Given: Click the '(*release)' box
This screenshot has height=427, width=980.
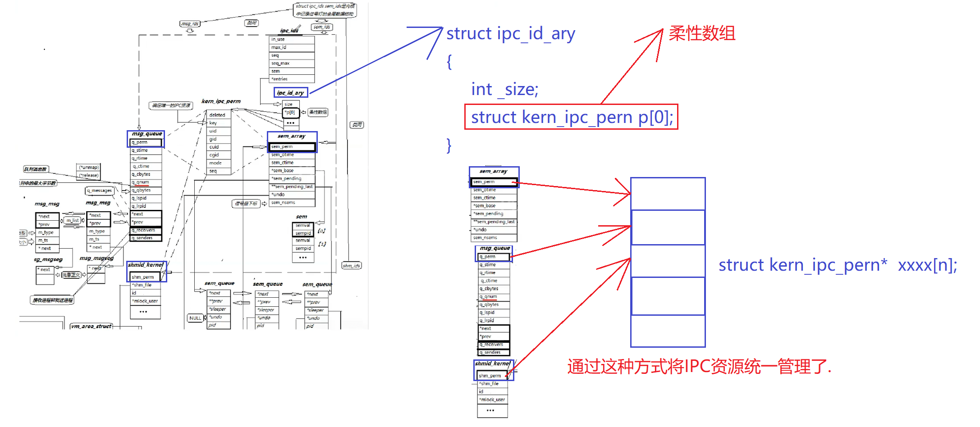Looking at the screenshot, I should [x=89, y=176].
